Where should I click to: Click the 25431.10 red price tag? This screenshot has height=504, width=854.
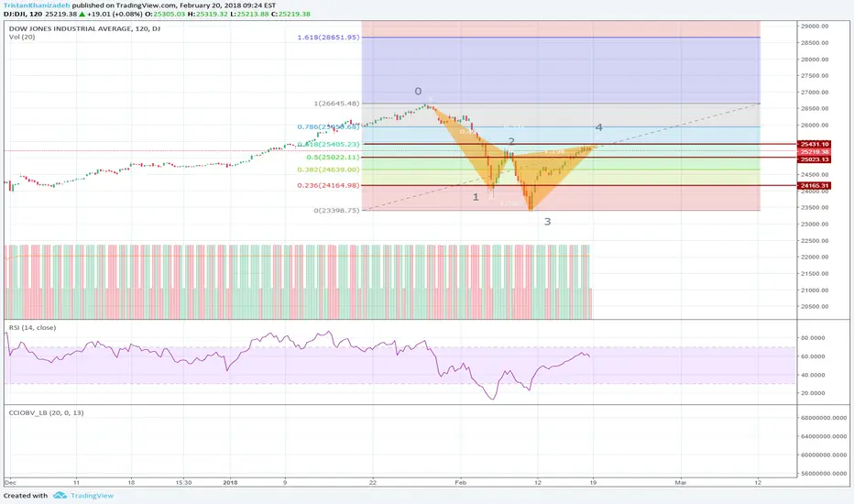[x=815, y=144]
